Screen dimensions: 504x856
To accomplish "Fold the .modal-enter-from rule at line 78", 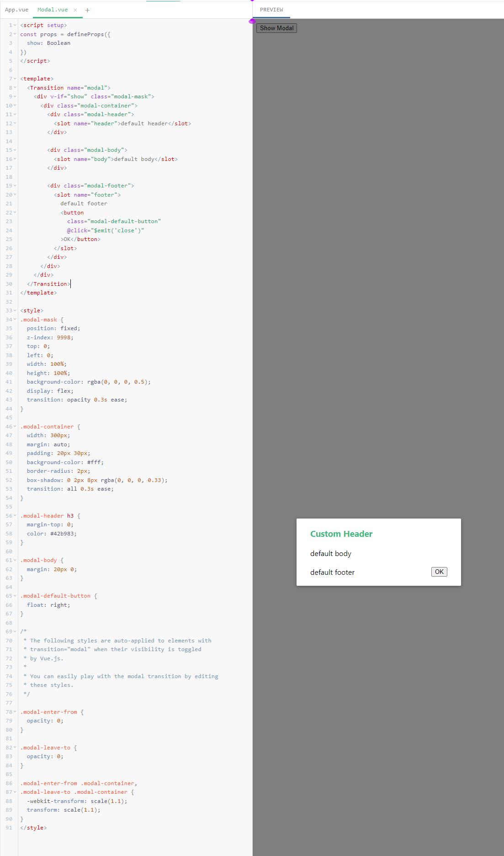I will [15, 712].
